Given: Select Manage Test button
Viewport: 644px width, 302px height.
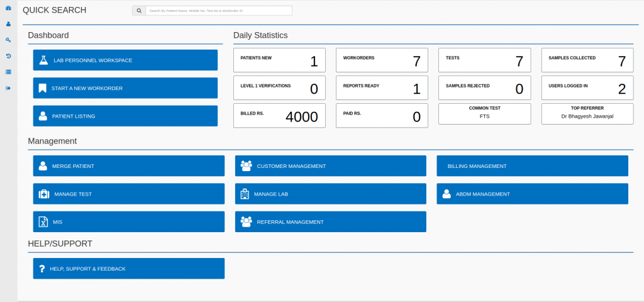Looking at the screenshot, I should click(128, 194).
